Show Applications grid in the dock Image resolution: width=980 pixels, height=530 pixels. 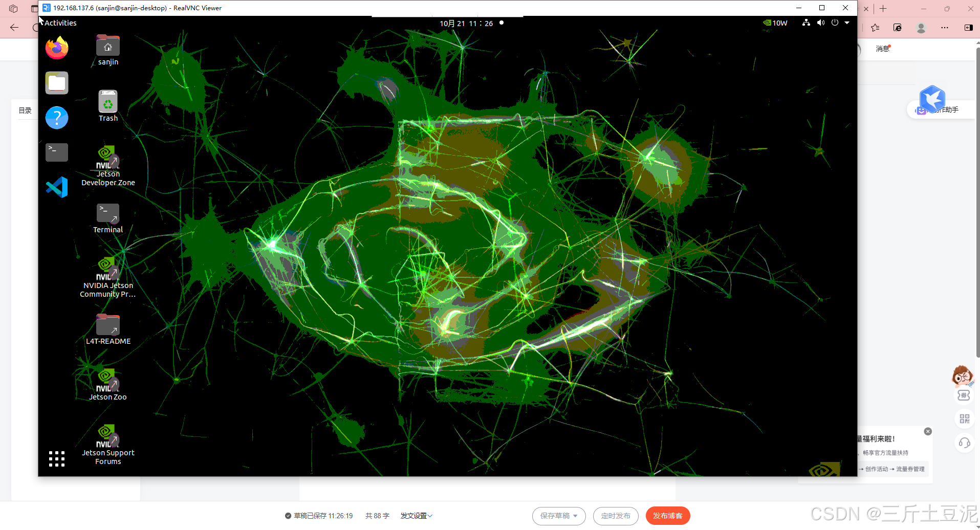[x=57, y=459]
